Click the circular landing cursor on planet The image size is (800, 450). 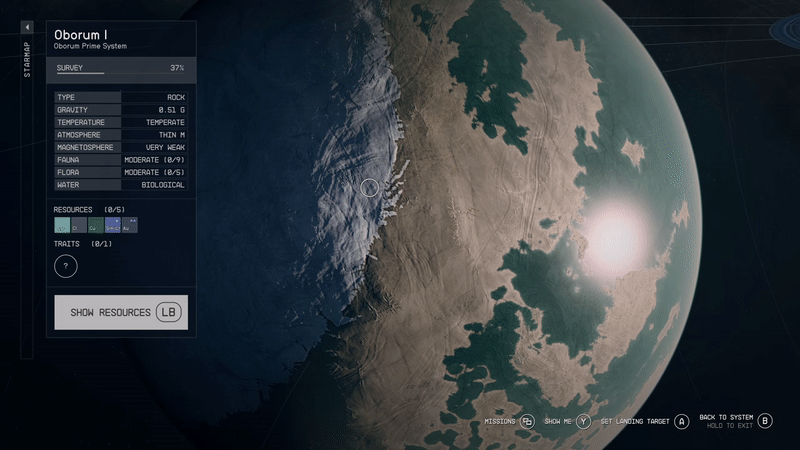(x=369, y=187)
